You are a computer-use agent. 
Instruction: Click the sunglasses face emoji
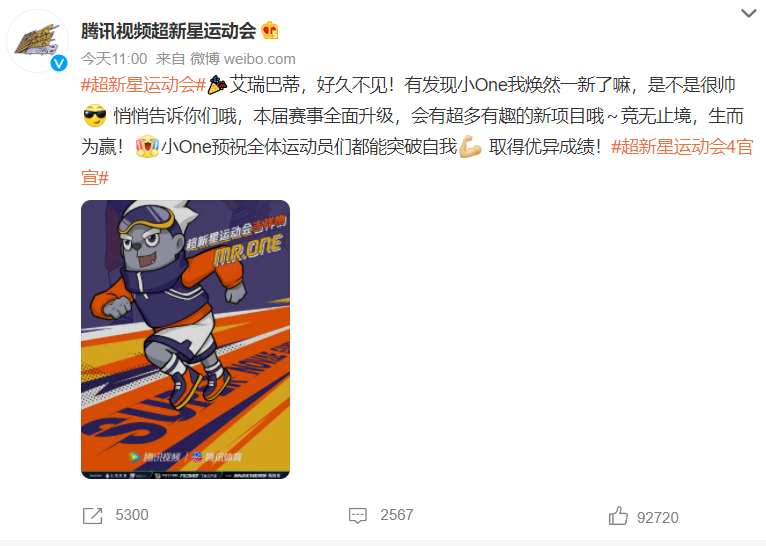coord(95,116)
